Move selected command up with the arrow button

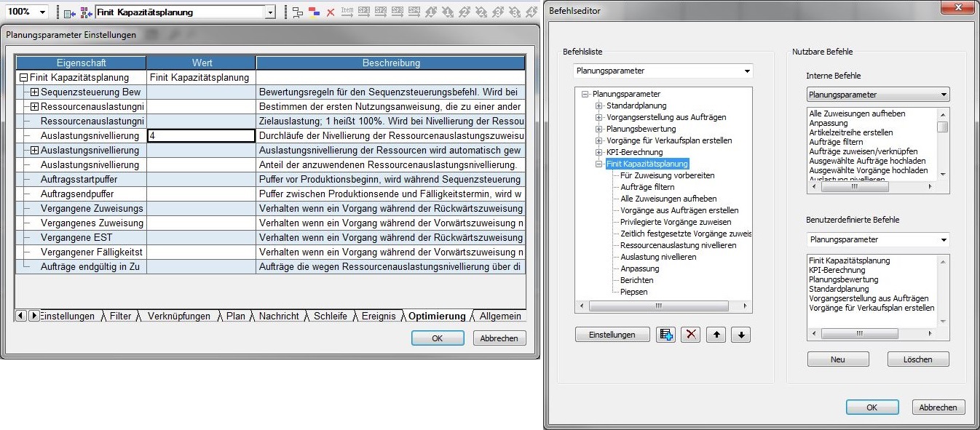tap(716, 335)
